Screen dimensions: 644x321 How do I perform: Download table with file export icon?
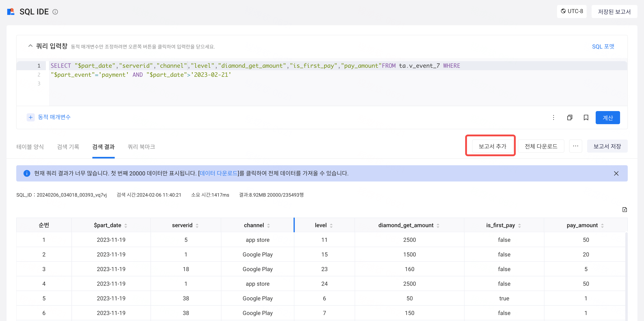click(624, 209)
